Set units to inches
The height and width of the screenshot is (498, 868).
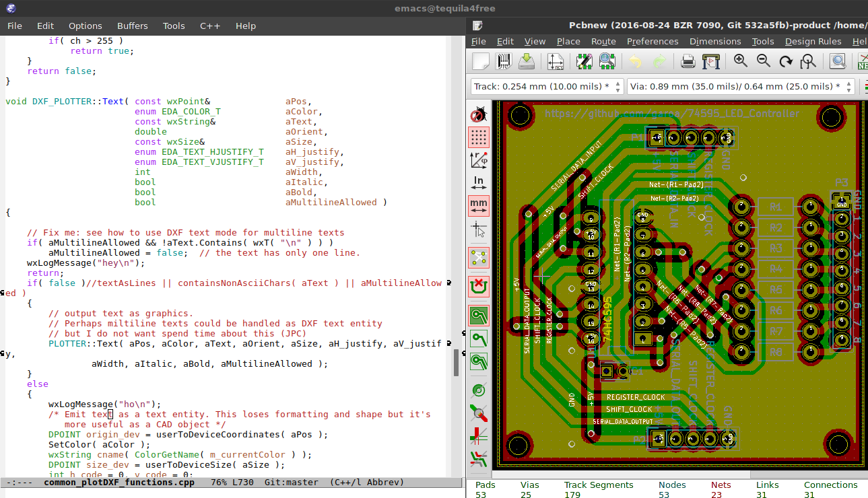click(x=479, y=183)
